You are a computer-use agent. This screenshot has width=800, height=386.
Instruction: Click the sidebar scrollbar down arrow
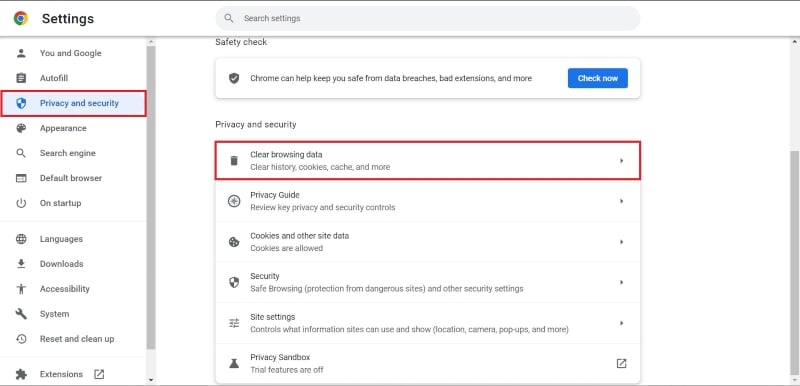(151, 380)
